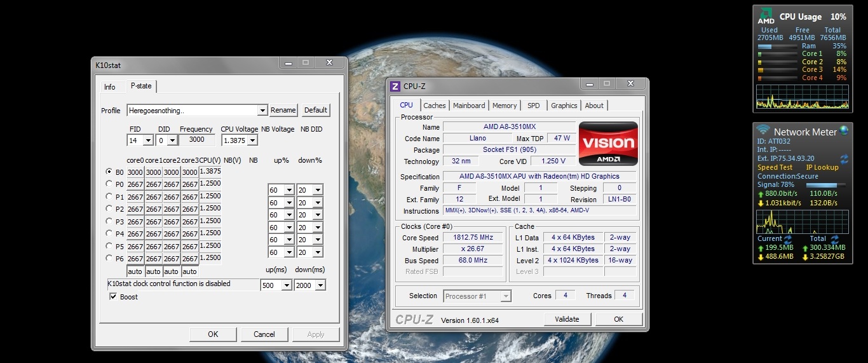Refresh the external IP in Network Meter
This screenshot has height=363, width=868.
(x=844, y=158)
